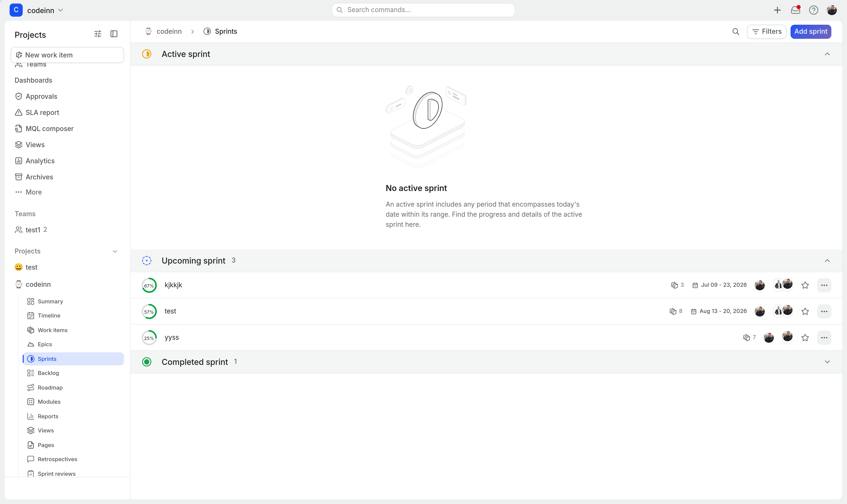This screenshot has width=847, height=504.
Task: Star the kjkkjk sprint as favorite
Action: 805,285
